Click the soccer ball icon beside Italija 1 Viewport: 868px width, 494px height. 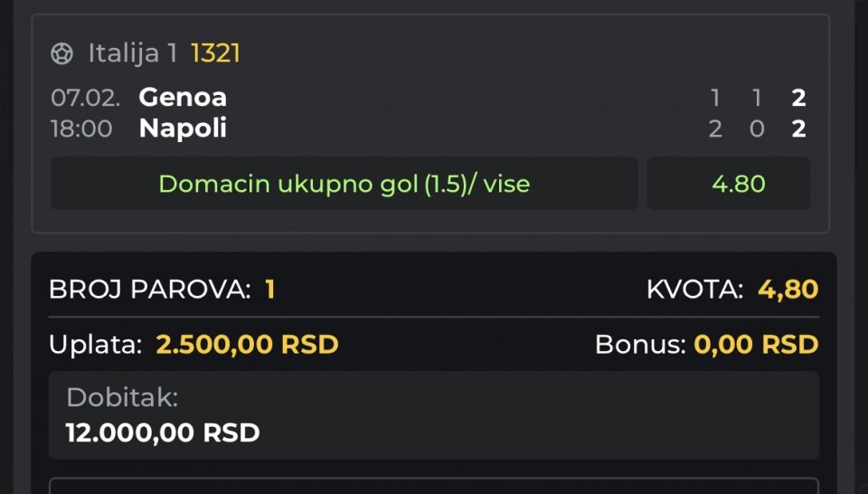(x=62, y=54)
